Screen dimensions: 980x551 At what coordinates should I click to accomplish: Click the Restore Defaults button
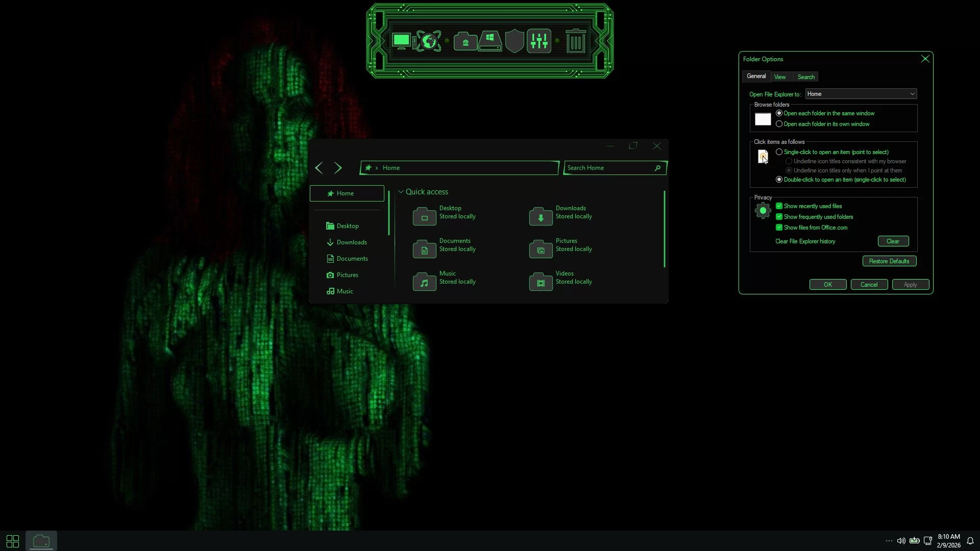click(889, 261)
